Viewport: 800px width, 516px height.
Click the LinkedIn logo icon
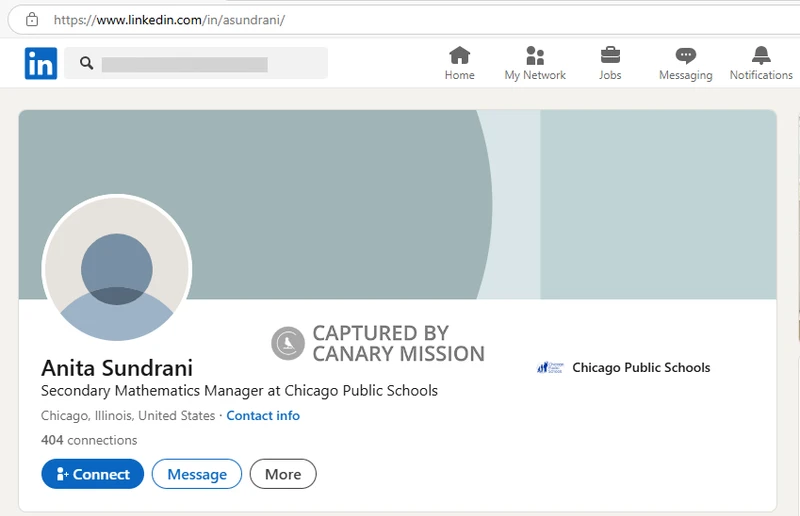pos(41,63)
